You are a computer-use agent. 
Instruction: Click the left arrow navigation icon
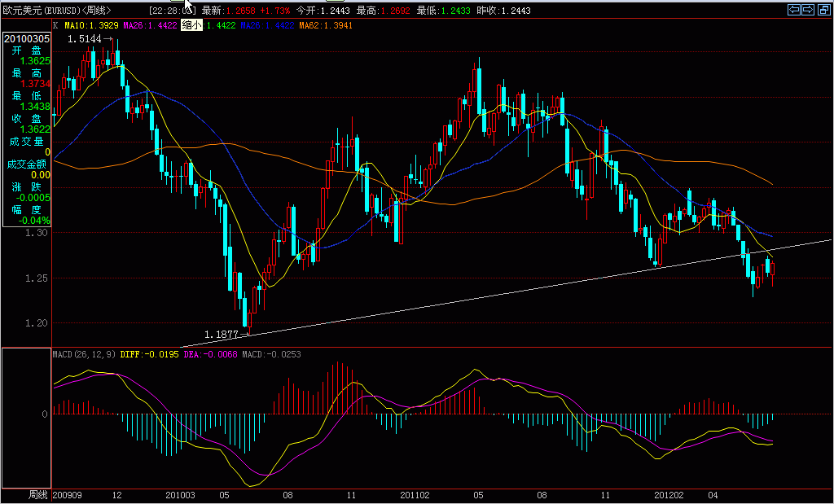point(794,10)
